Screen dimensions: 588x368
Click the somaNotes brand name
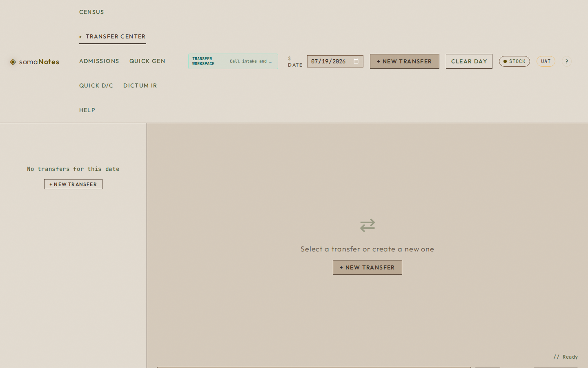point(39,62)
